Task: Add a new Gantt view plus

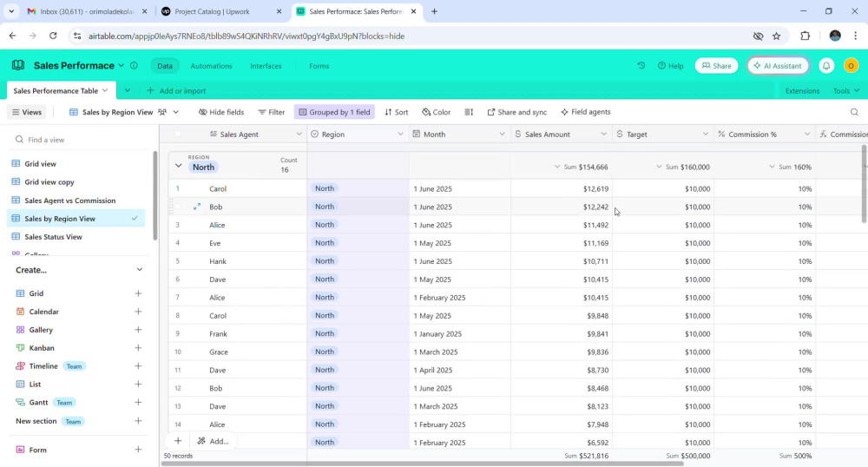Action: (138, 402)
